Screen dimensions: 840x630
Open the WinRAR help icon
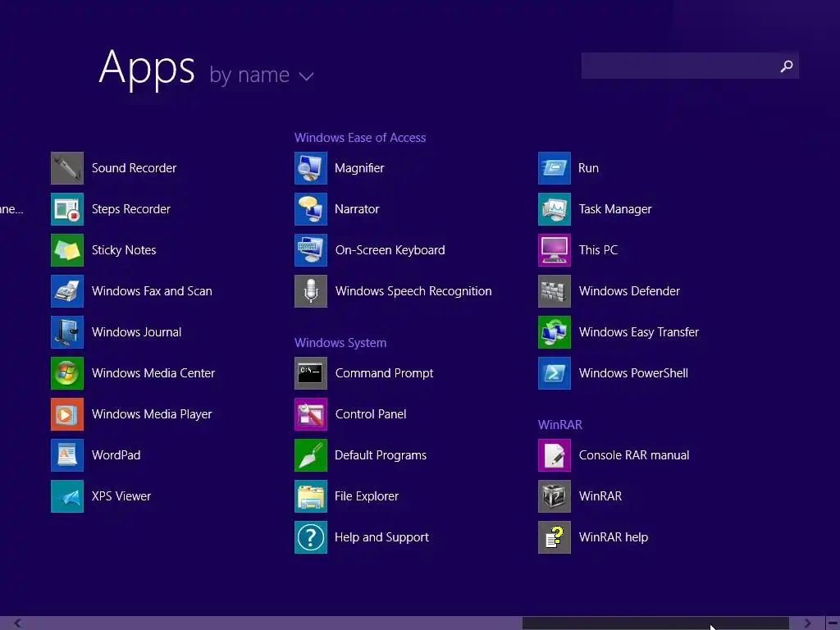(555, 537)
